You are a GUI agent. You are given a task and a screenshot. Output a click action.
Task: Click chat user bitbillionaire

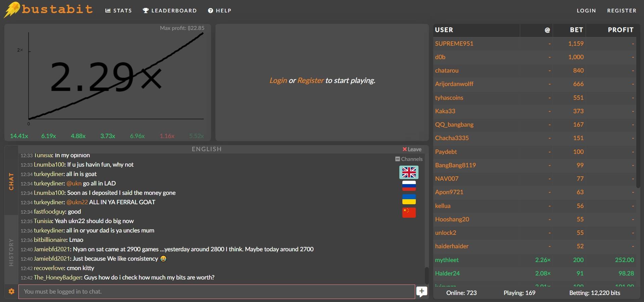(50, 240)
